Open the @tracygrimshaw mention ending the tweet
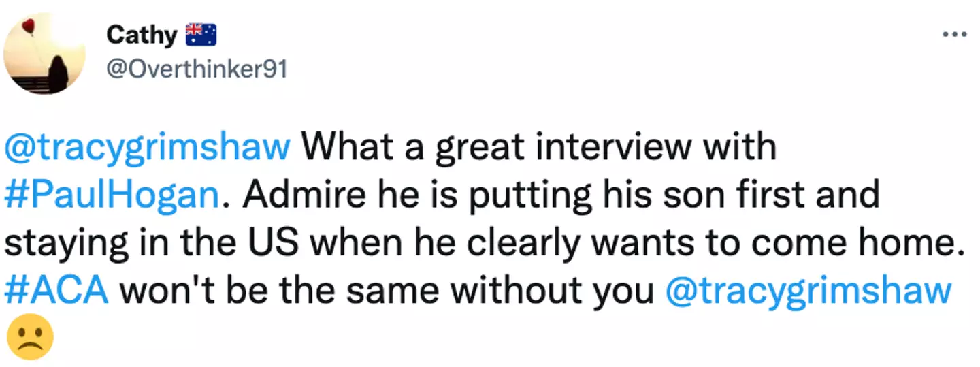The width and height of the screenshot is (980, 367). [x=808, y=291]
